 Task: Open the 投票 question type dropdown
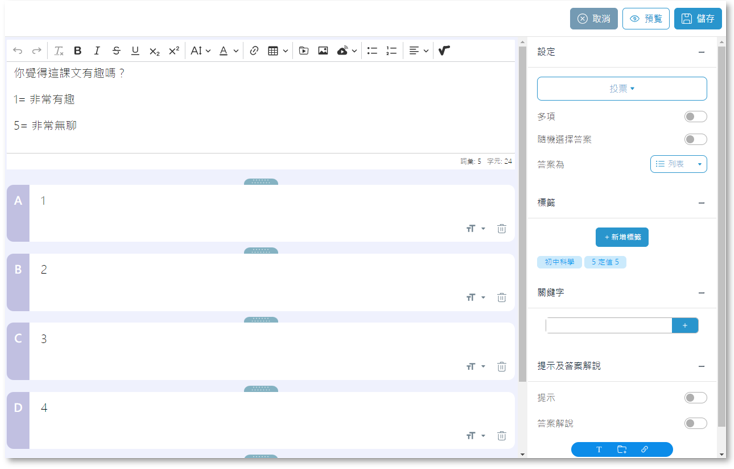point(622,88)
